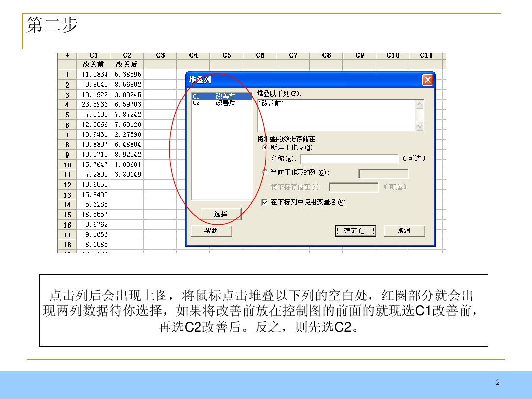Select the cell containing 11.0834
532x399 pixels.
coord(94,74)
